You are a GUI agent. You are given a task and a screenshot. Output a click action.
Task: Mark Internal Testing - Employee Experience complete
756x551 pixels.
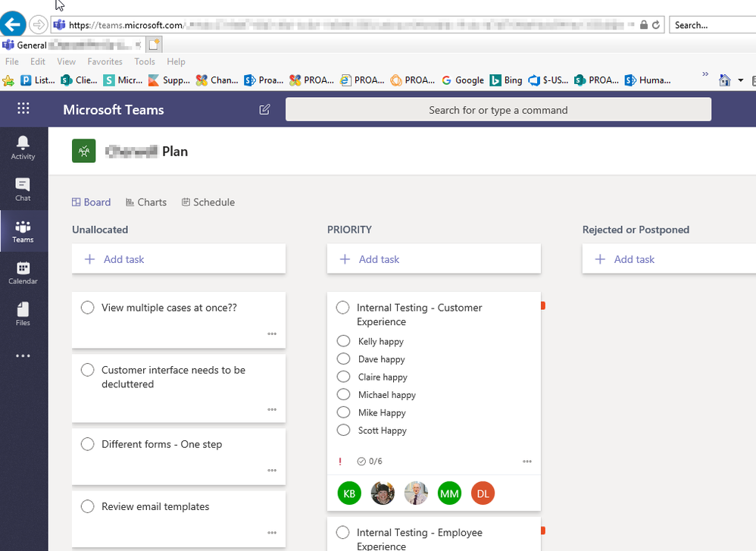pyautogui.click(x=343, y=533)
